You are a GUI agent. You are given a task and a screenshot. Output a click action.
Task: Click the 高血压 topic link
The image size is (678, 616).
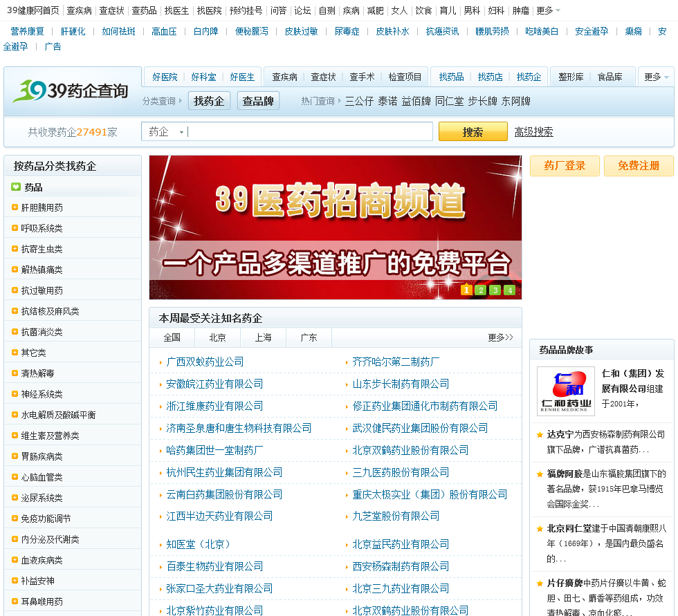[164, 31]
